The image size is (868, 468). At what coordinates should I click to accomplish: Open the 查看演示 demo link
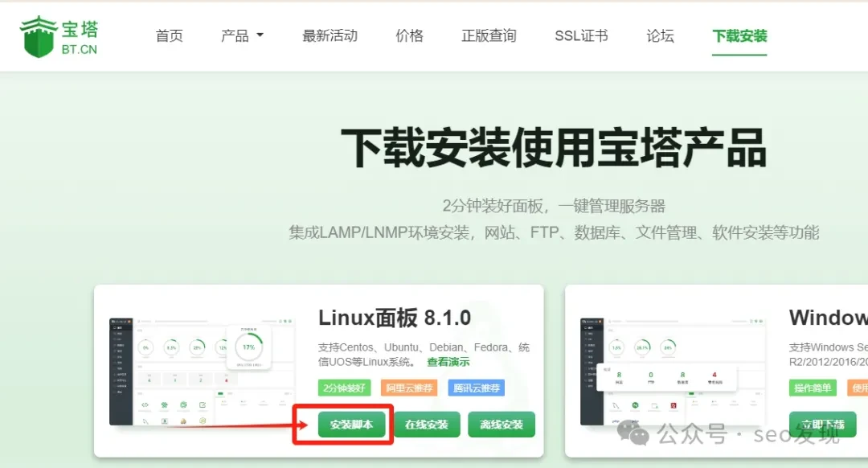448,363
